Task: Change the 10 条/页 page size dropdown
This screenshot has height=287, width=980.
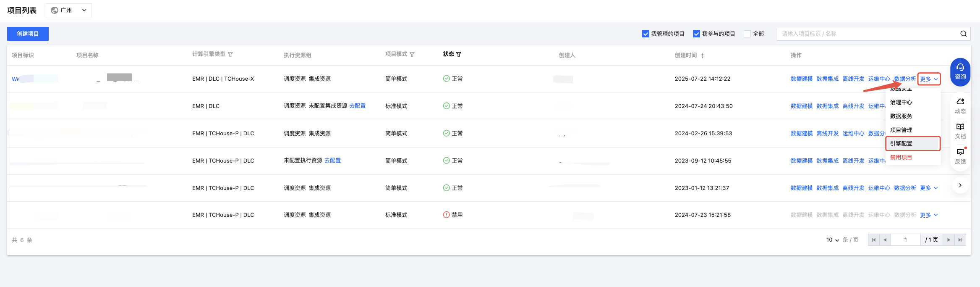Action: 833,240
